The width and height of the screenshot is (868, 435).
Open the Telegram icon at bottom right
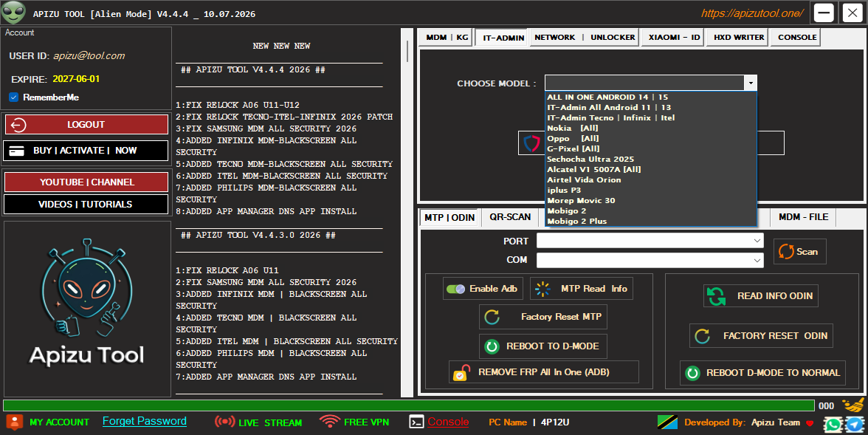click(855, 425)
